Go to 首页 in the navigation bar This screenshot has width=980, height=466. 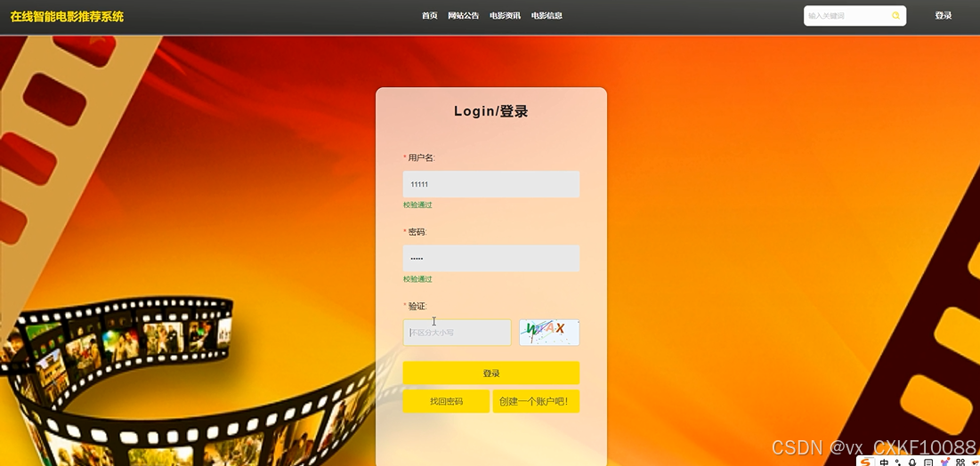click(x=429, y=16)
